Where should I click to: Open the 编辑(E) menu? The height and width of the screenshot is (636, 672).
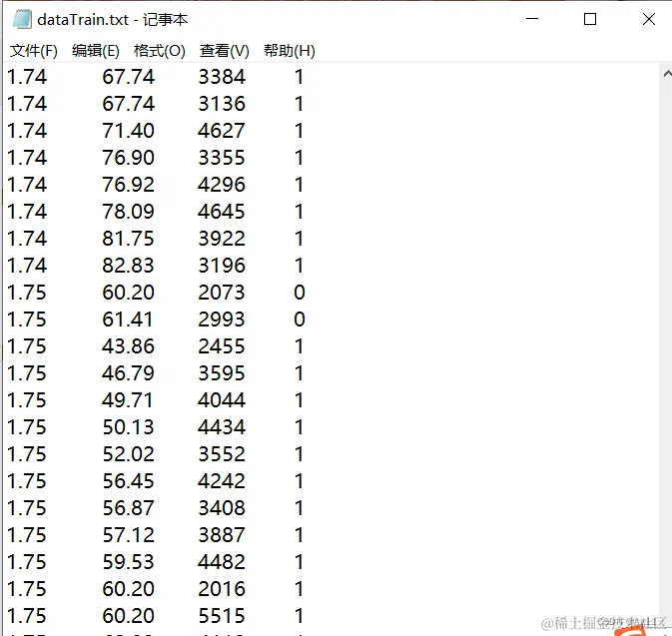(x=96, y=51)
